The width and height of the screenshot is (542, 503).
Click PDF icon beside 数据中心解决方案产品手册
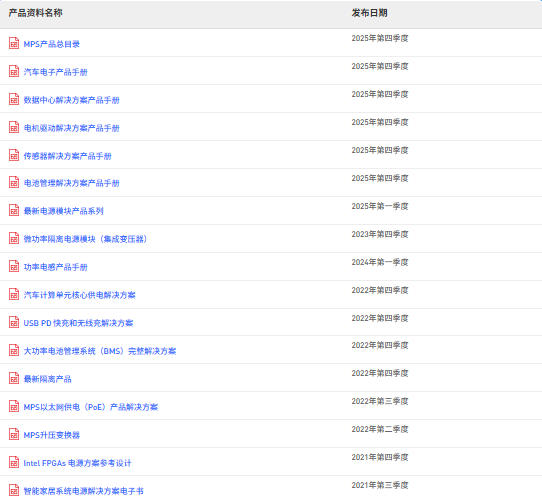(14, 99)
